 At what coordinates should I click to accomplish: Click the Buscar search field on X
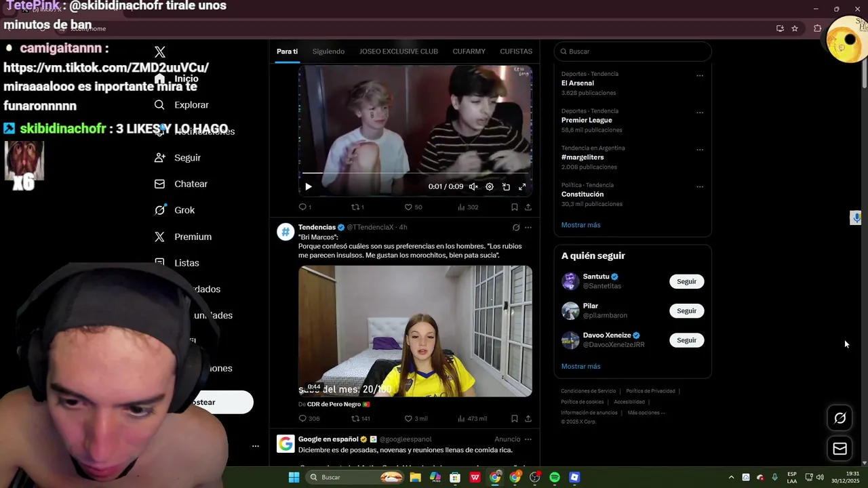[633, 52]
